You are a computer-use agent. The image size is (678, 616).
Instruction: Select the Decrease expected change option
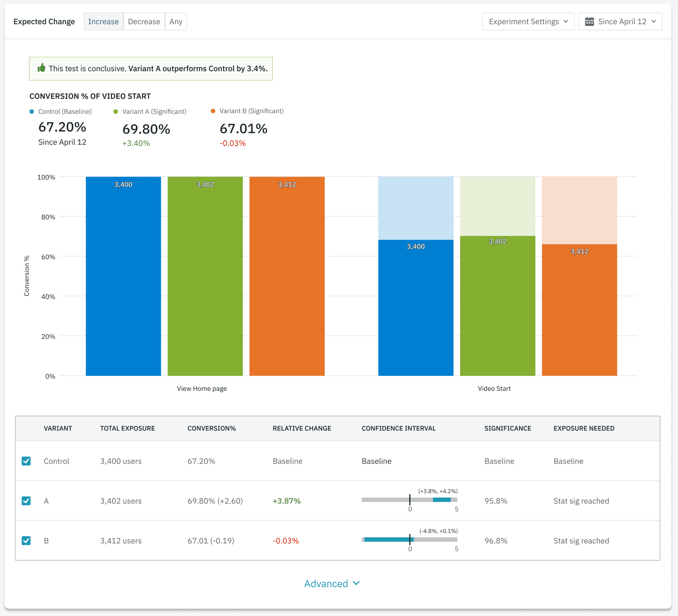coord(144,22)
